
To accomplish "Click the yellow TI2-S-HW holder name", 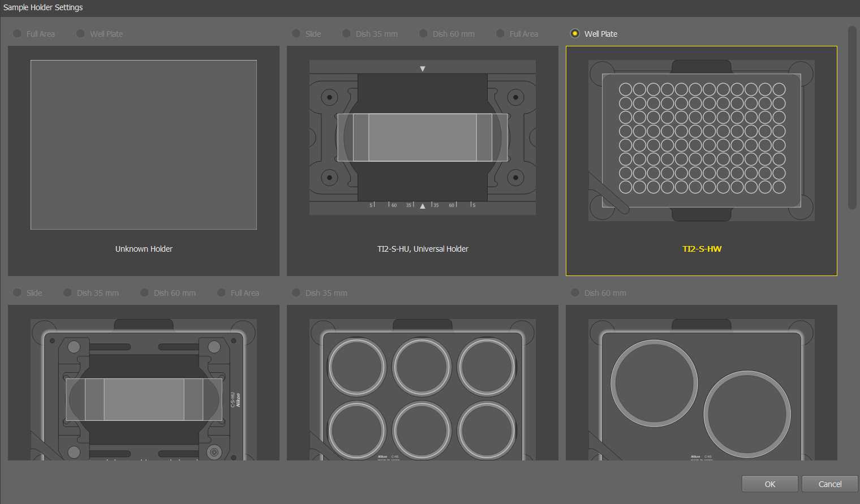I will [x=702, y=249].
